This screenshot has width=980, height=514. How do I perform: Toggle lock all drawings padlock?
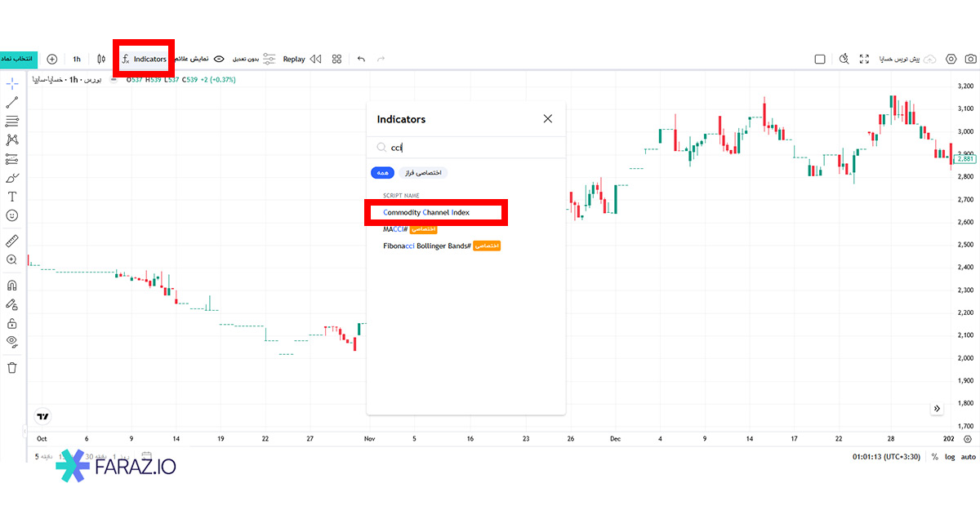coord(12,323)
